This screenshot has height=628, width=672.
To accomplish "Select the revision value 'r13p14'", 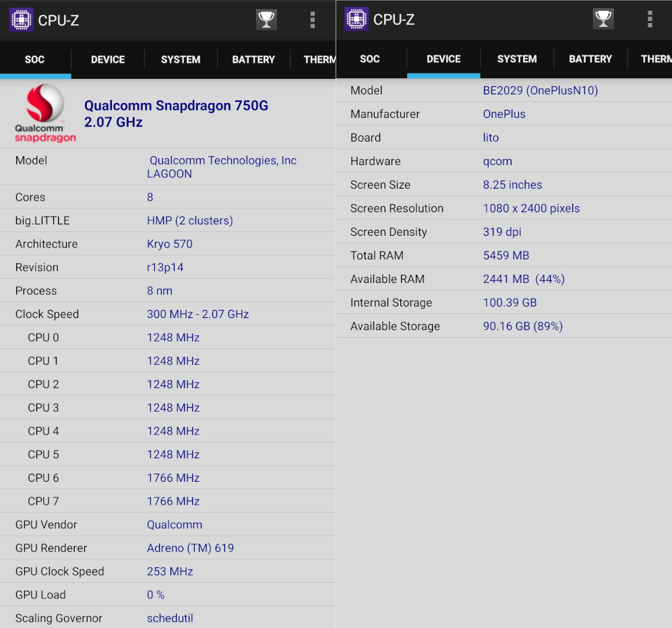I will pos(165,268).
